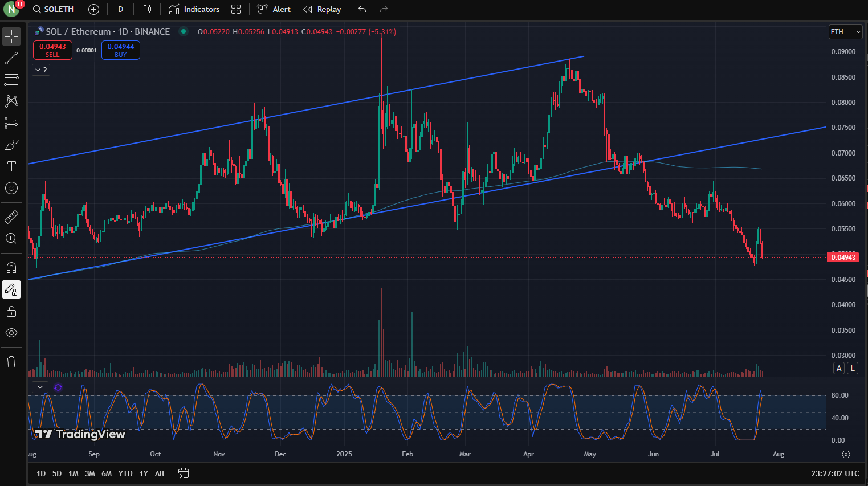Click the purple indicator refresh icon in oscillator pane
This screenshot has height=486, width=868.
pos(58,387)
